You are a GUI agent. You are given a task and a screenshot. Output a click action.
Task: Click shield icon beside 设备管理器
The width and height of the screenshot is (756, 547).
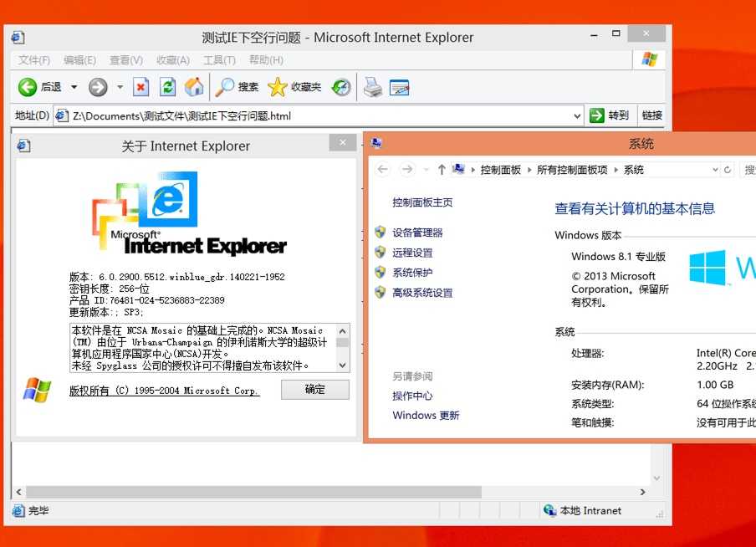click(x=380, y=233)
